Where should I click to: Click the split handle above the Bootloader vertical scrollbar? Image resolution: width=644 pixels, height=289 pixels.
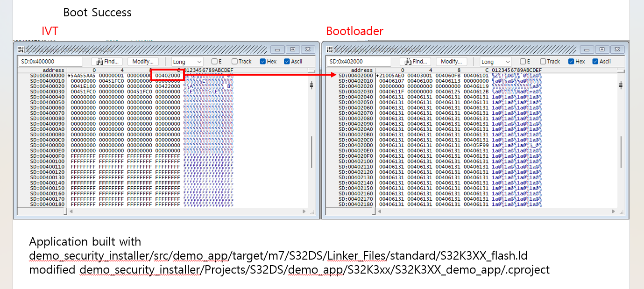[x=621, y=85]
